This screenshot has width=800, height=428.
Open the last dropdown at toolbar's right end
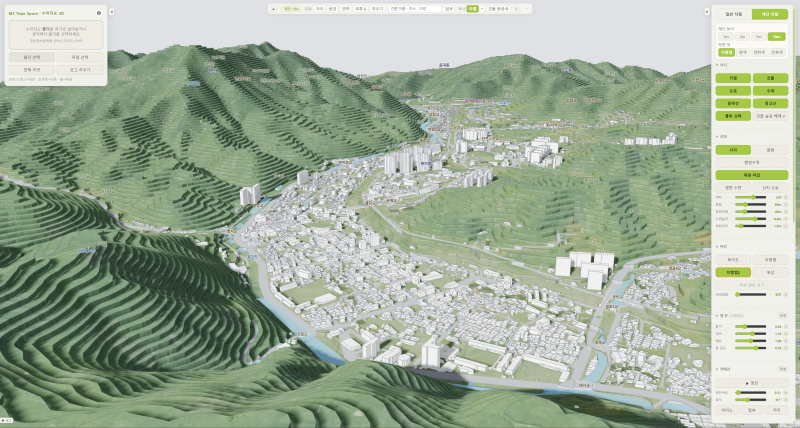click(527, 9)
